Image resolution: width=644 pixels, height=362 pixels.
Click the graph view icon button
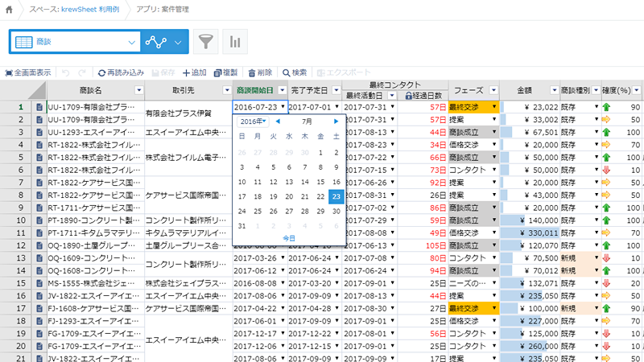[157, 42]
